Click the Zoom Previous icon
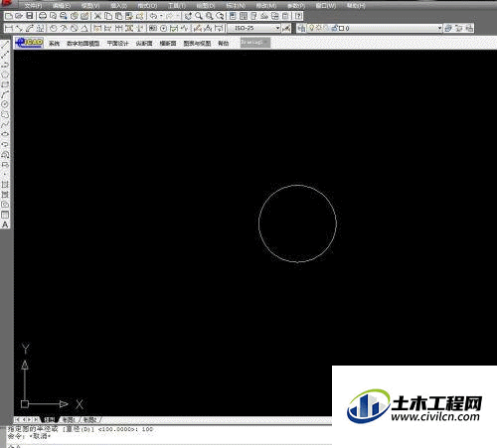Viewport: 497px width, 448px height. point(220,16)
